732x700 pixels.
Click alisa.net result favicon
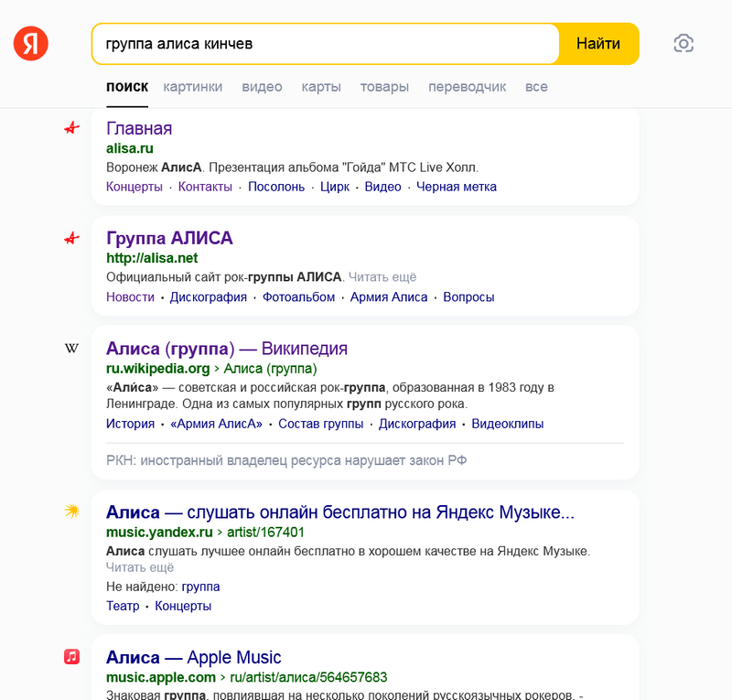pyautogui.click(x=72, y=239)
